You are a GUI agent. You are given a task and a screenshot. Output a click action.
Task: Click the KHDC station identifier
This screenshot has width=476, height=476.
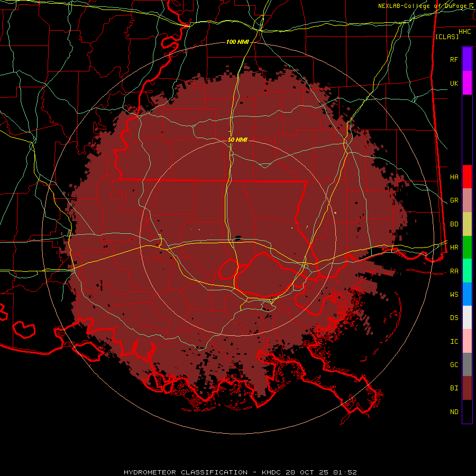(271, 472)
